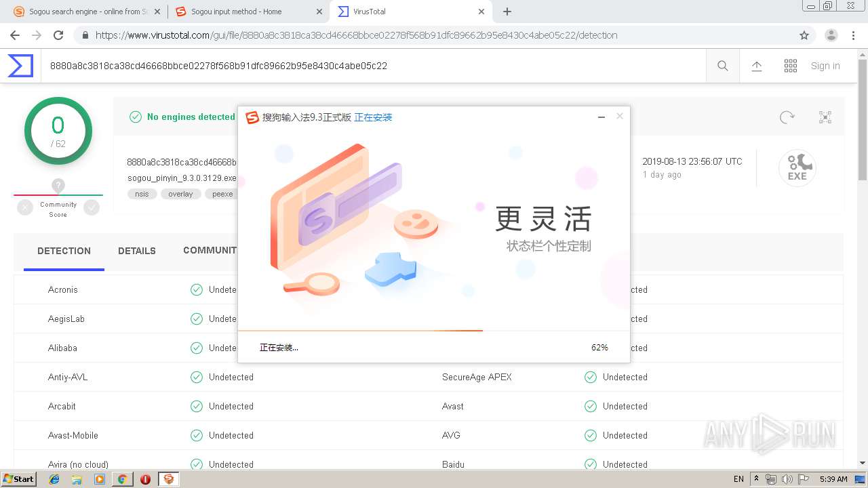Click the upload file icon

[757, 66]
